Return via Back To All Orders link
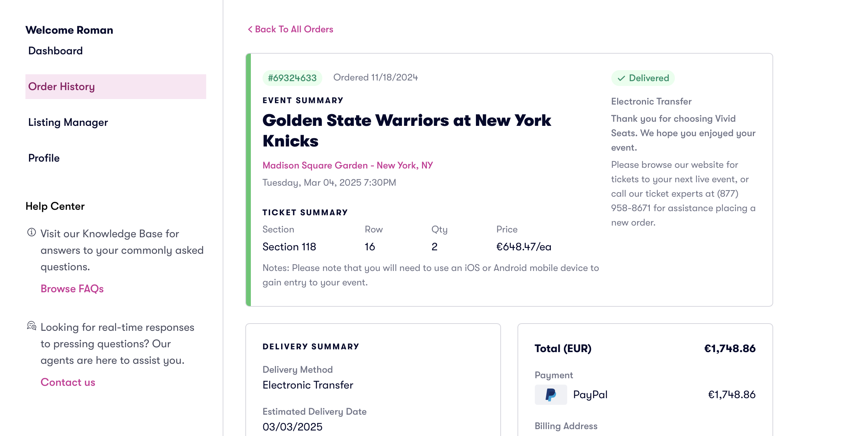Viewport: 868px width, 436px height. pyautogui.click(x=294, y=30)
